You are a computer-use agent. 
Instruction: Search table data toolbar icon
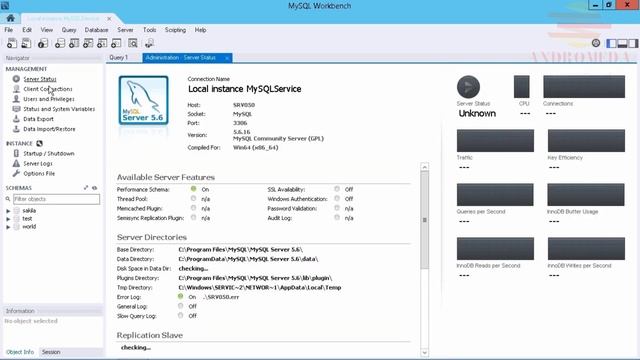(x=133, y=43)
